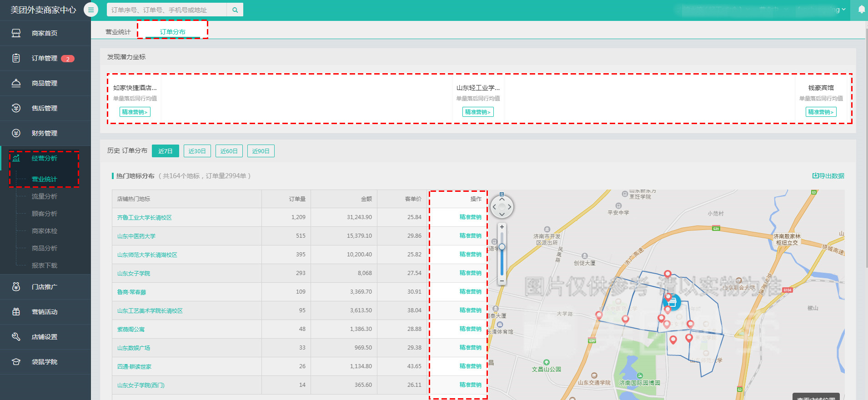Click the 袋鼠学院 graduation cap icon
The width and height of the screenshot is (868, 400).
tap(16, 362)
